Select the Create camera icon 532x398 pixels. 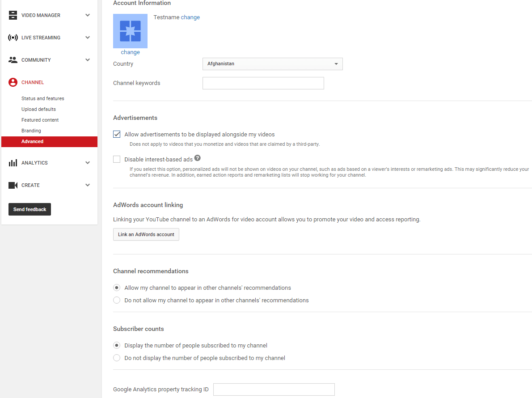point(13,185)
